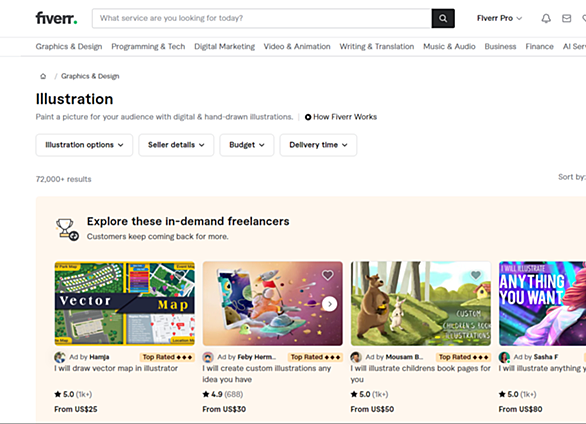Open Digital Marketing category menu
This screenshot has height=424, width=586.
pyautogui.click(x=224, y=47)
